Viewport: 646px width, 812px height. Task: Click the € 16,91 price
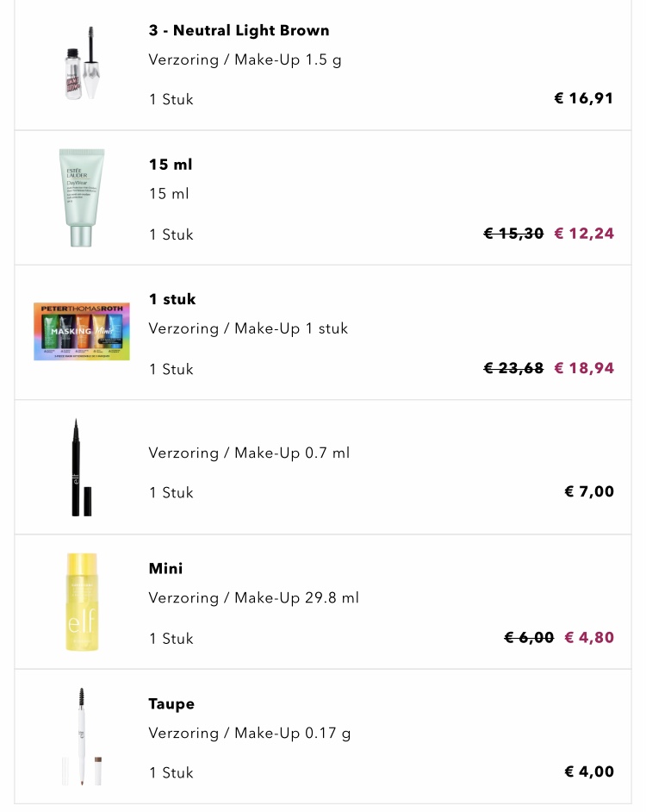pos(584,98)
